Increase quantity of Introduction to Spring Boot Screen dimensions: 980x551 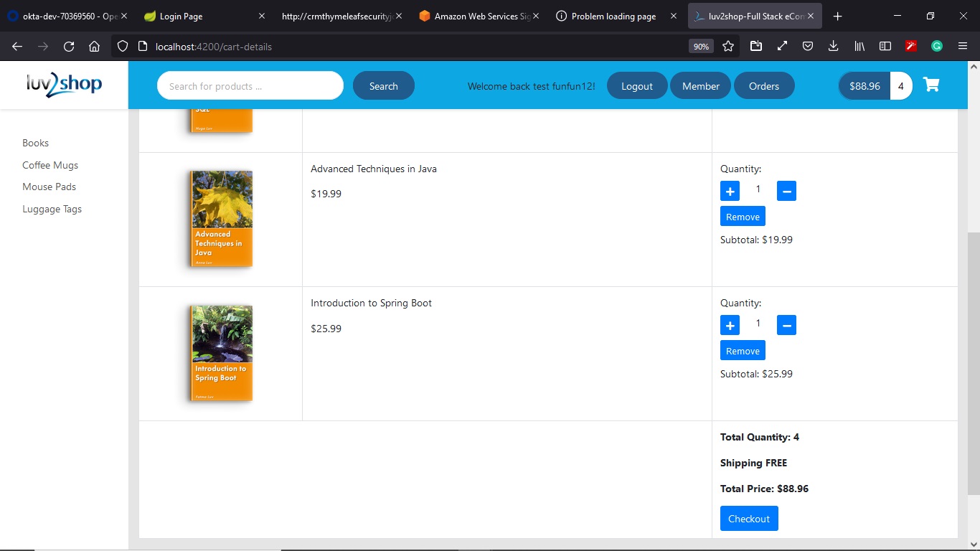[x=730, y=325]
